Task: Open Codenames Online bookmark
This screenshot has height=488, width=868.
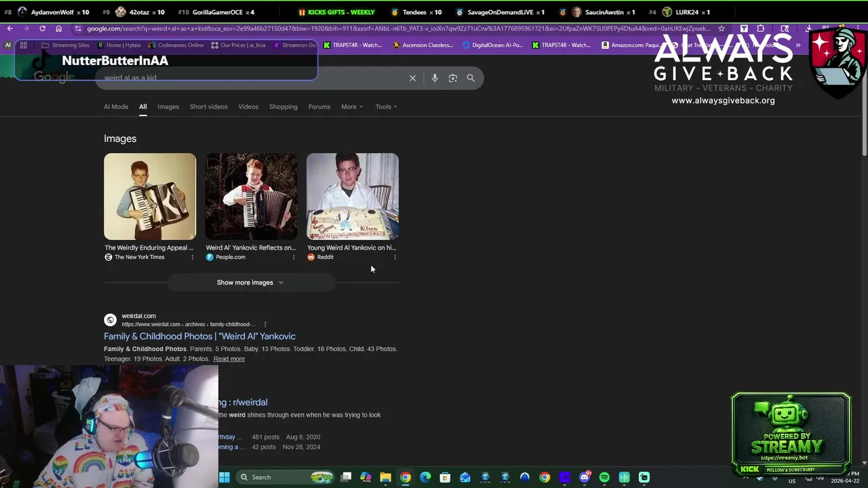Action: pos(175,45)
